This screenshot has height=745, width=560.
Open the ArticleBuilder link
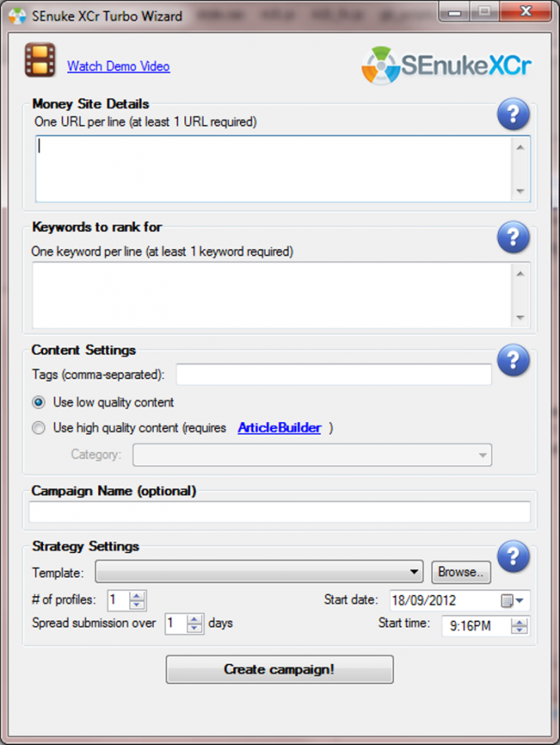point(280,428)
